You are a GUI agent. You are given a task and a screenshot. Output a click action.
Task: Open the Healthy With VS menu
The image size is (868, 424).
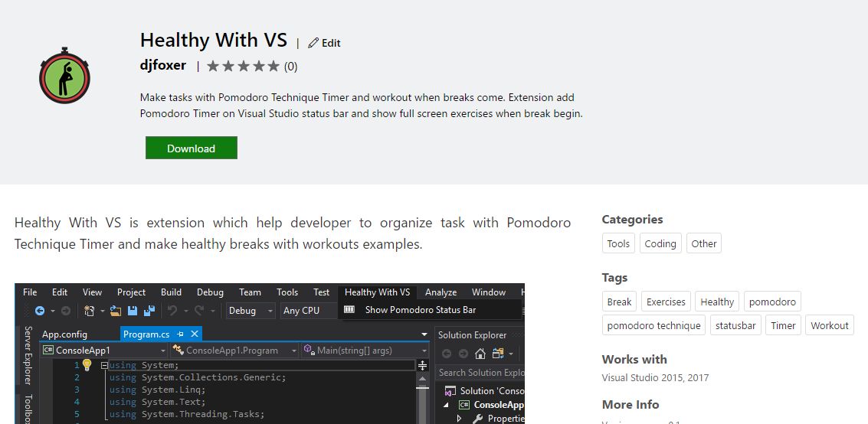click(377, 292)
